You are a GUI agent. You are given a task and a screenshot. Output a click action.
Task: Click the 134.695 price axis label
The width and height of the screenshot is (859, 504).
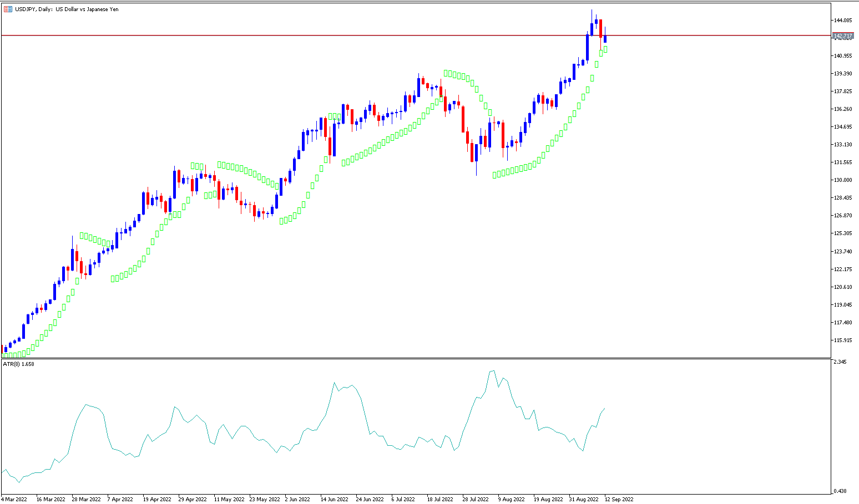(843, 127)
